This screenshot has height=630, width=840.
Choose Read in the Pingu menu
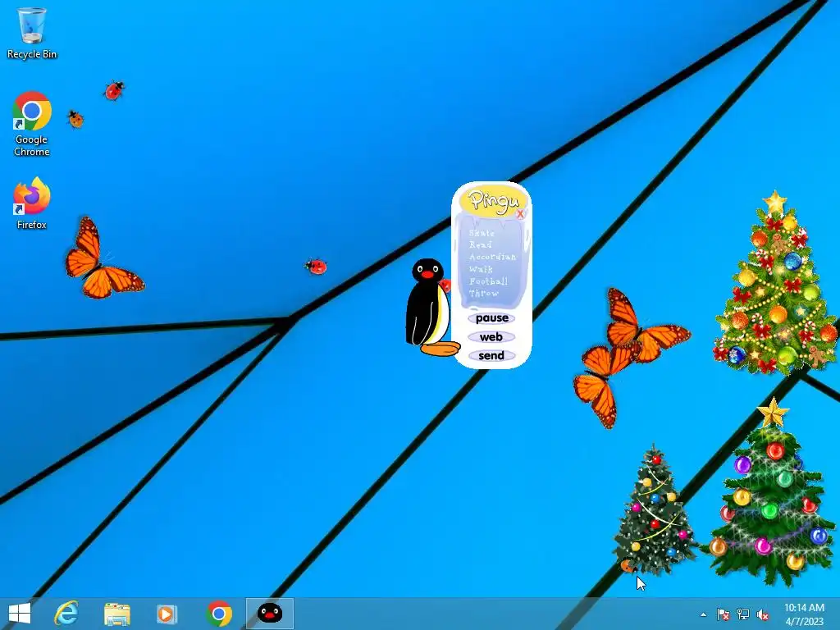[x=480, y=244]
